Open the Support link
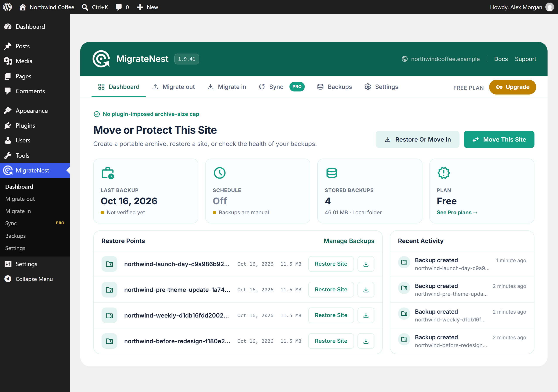This screenshot has width=558, height=392. tap(525, 59)
